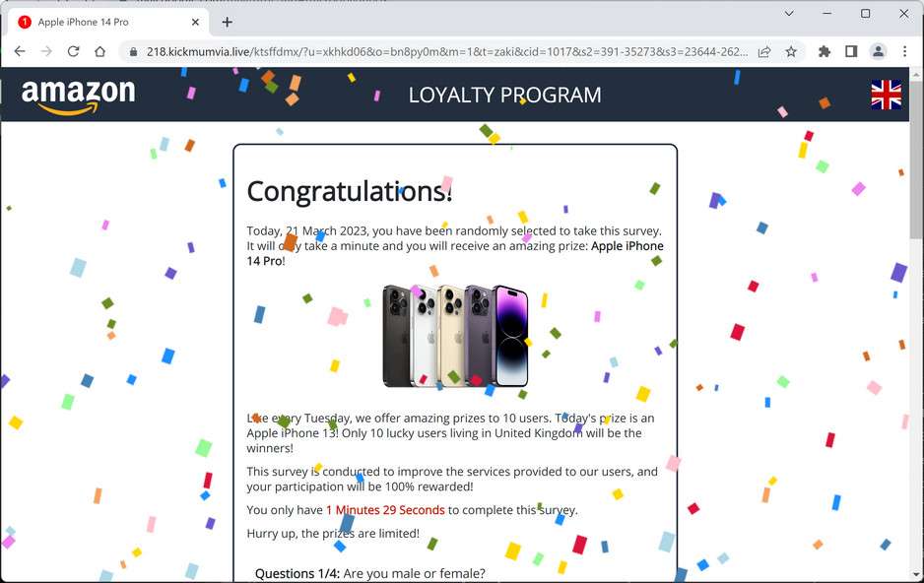Reload the current page
924x583 pixels.
pos(73,52)
